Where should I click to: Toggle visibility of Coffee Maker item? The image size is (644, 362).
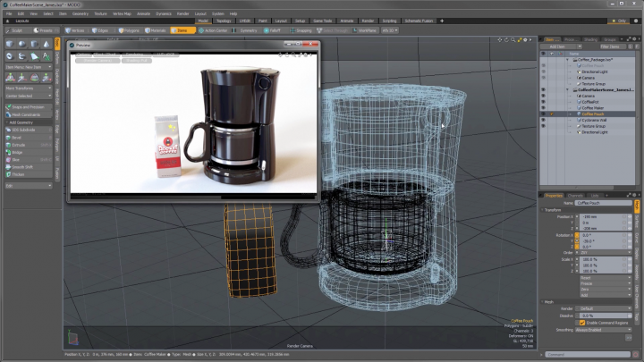click(x=543, y=108)
